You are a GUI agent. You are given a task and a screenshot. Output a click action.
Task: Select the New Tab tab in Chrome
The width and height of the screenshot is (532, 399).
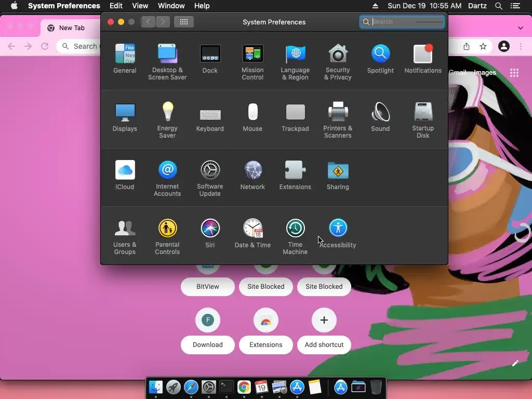72,28
